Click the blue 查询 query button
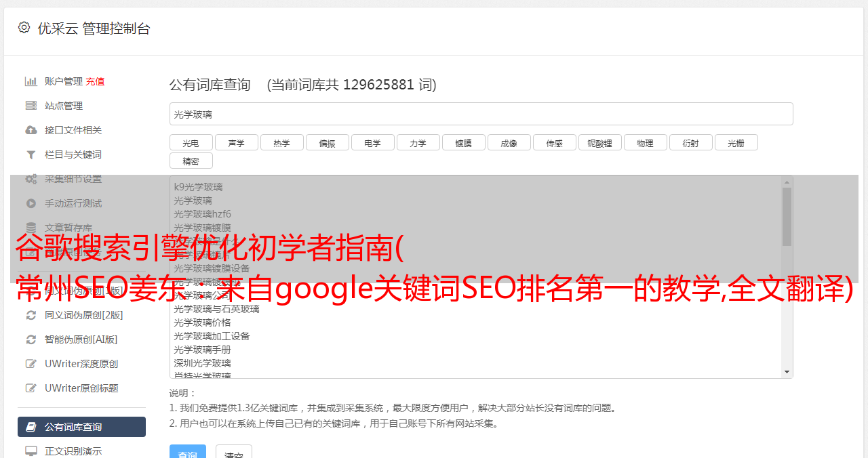Viewport: 868px width, 458px height. [188, 451]
